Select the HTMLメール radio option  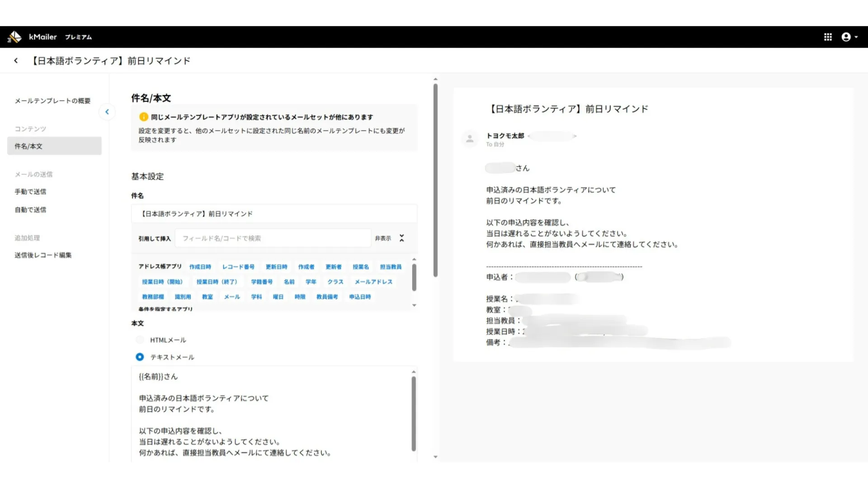[140, 340]
